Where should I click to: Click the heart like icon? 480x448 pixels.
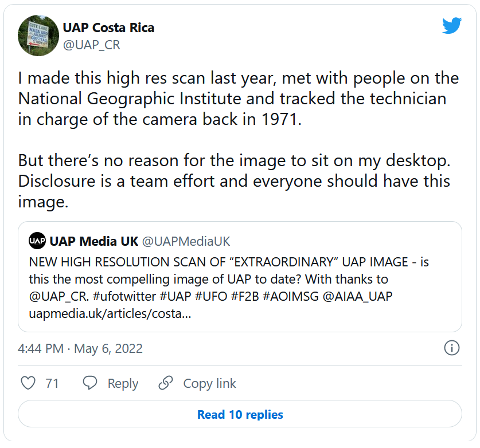(x=28, y=383)
